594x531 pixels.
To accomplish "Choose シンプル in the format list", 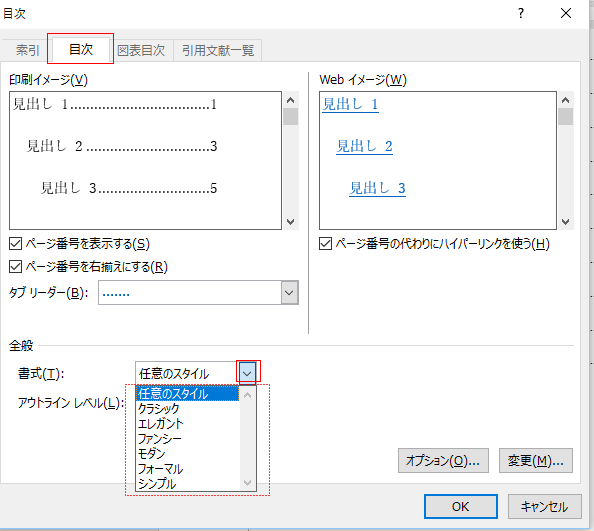I will [187, 484].
